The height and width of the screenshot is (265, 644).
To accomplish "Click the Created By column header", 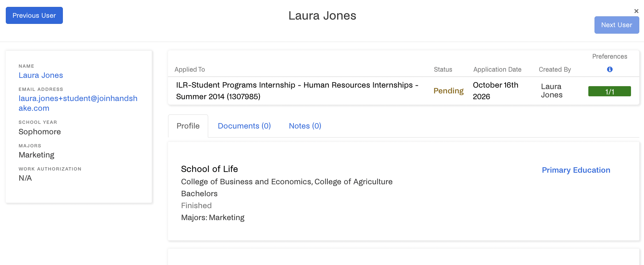I will 555,70.
